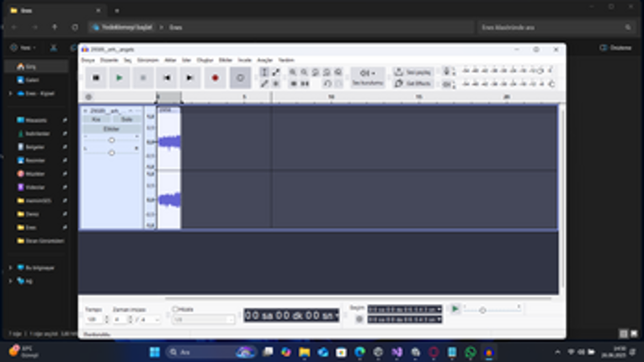Toggle the Loop playback button
The image size is (644, 362).
point(240,78)
